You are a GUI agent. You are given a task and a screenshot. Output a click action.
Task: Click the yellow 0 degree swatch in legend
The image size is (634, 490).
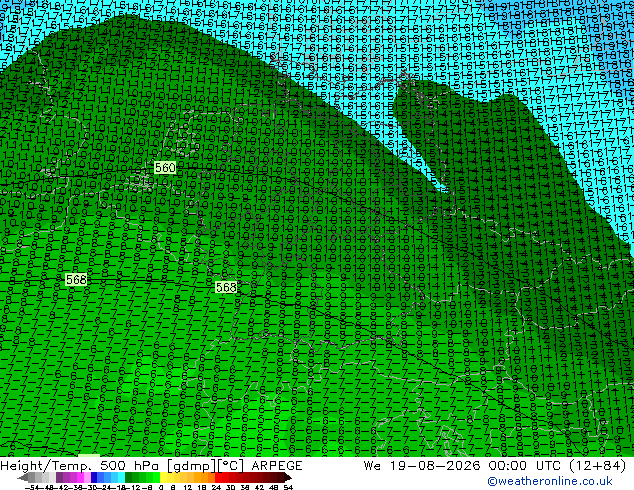click(163, 477)
